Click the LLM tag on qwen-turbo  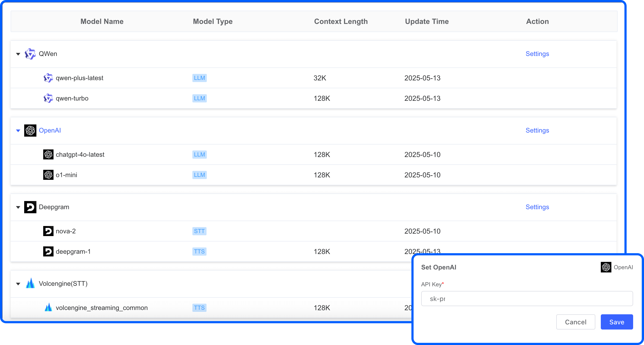tap(199, 98)
